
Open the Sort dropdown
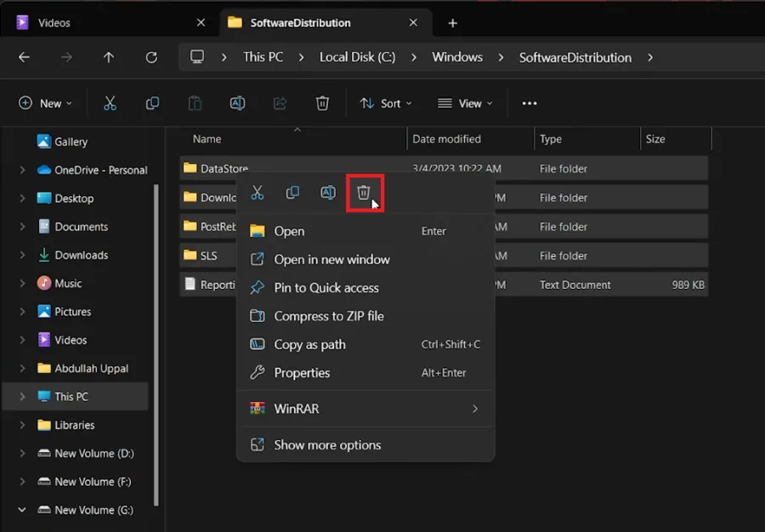pyautogui.click(x=386, y=103)
